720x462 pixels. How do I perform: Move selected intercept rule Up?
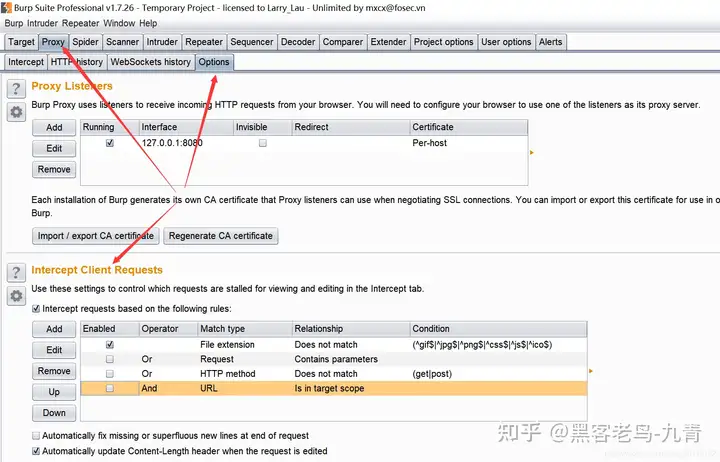point(54,392)
